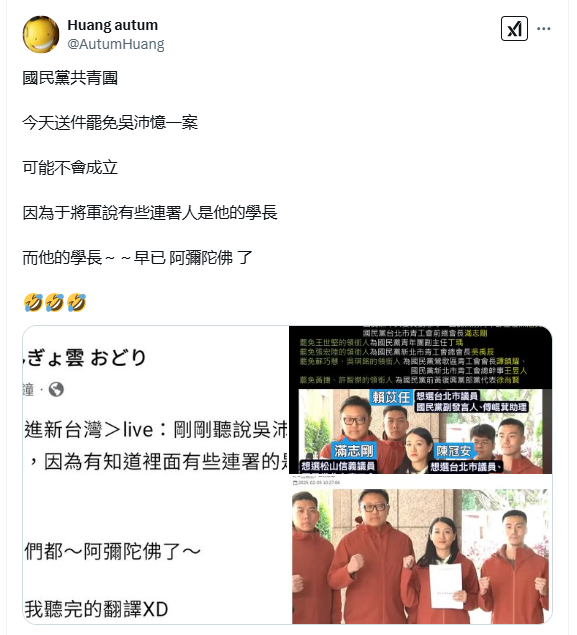Click the 滿志剛 name caption in image

tap(353, 450)
